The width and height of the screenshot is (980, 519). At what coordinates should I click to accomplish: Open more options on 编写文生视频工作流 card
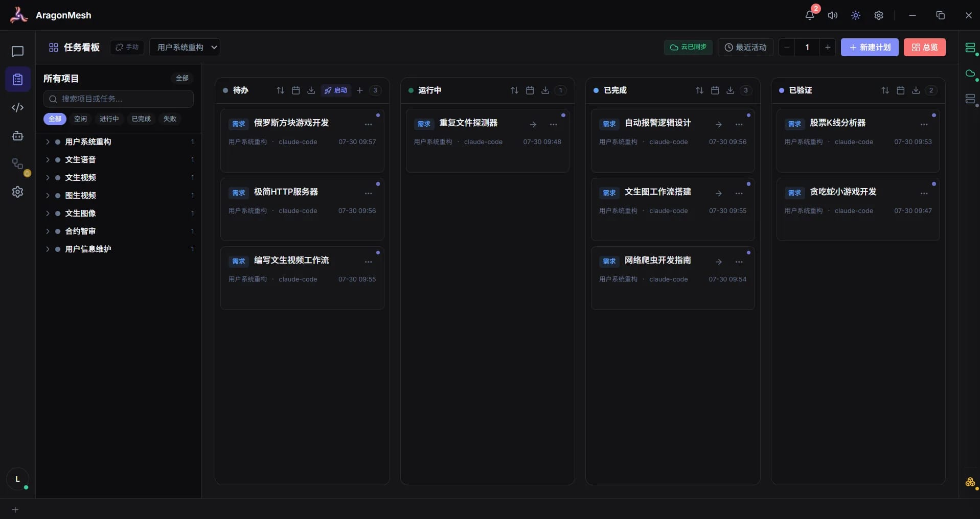[x=368, y=262]
